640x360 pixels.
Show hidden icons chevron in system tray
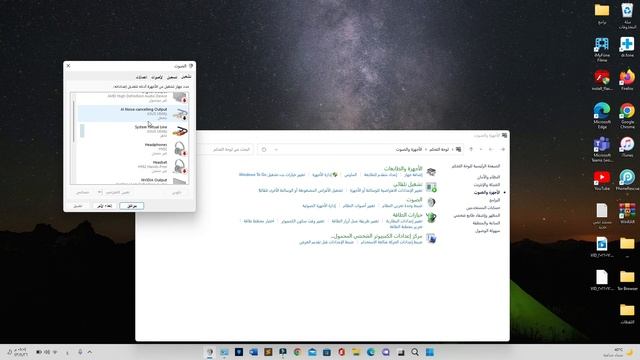pyautogui.click(x=89, y=352)
